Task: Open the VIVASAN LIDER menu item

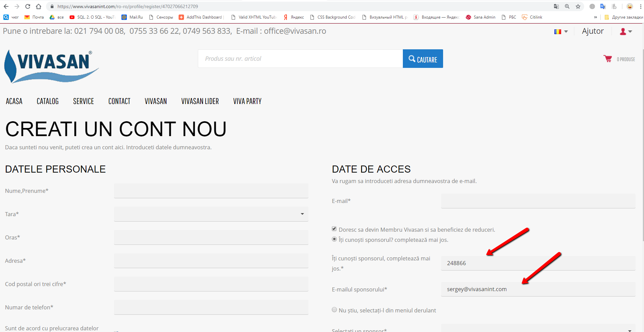Action: tap(200, 101)
